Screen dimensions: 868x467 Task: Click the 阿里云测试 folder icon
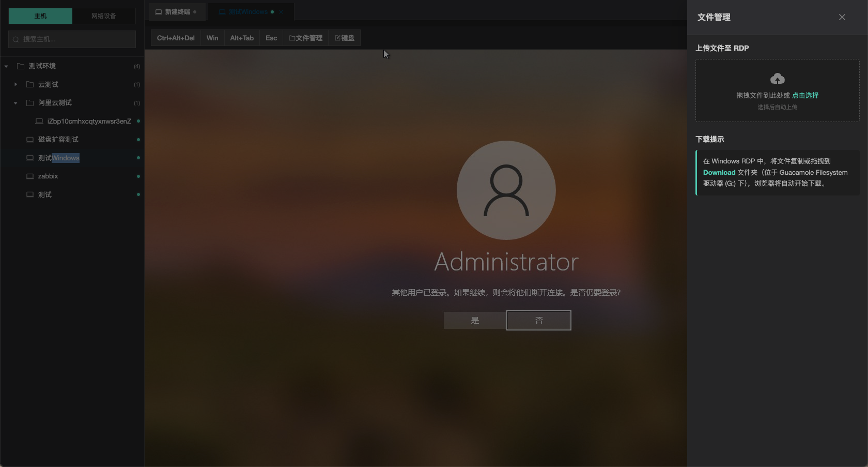(30, 103)
